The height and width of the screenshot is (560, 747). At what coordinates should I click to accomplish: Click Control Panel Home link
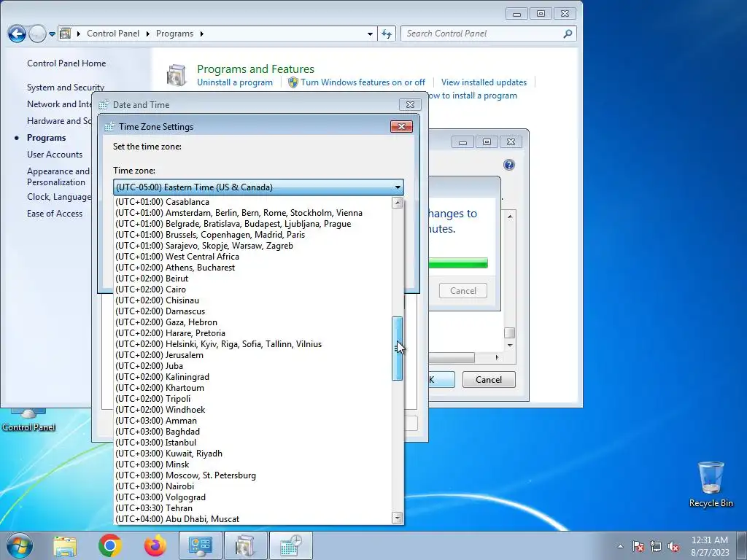click(x=66, y=63)
